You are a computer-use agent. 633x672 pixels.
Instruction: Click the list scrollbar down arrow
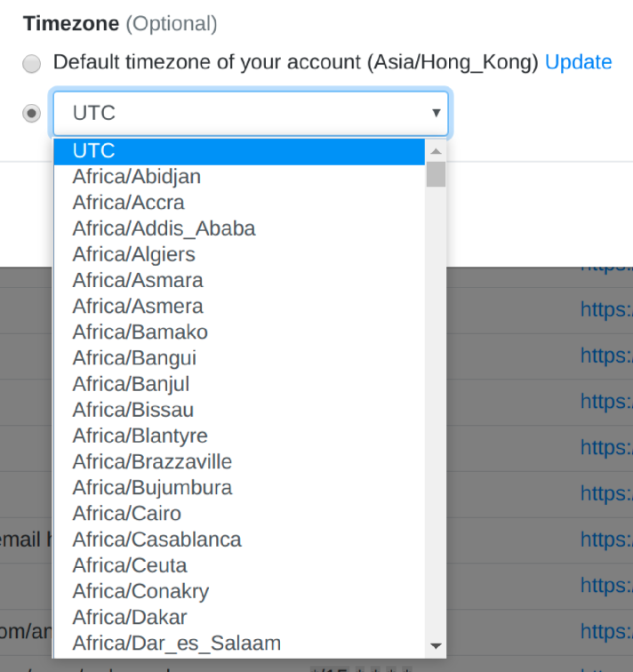point(436,646)
